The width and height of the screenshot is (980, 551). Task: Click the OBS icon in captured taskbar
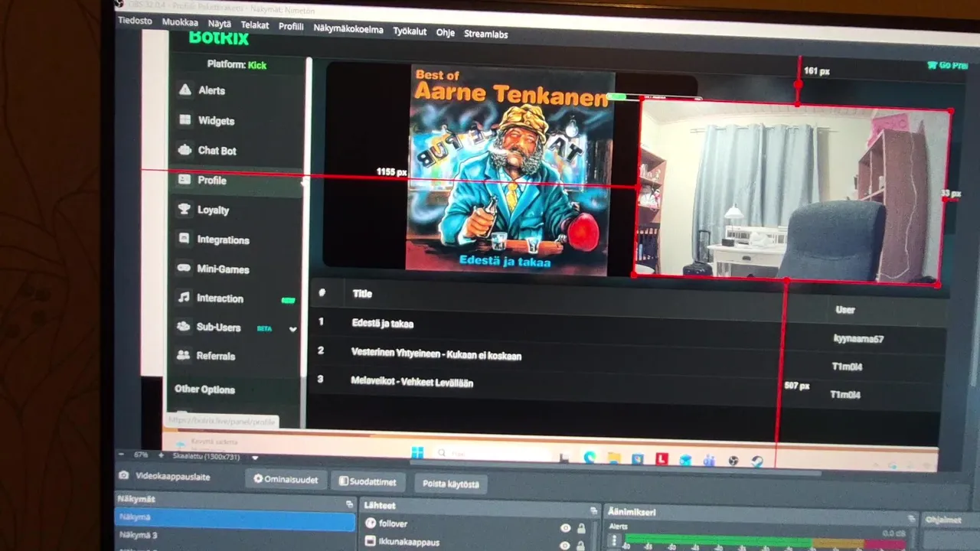pos(733,461)
